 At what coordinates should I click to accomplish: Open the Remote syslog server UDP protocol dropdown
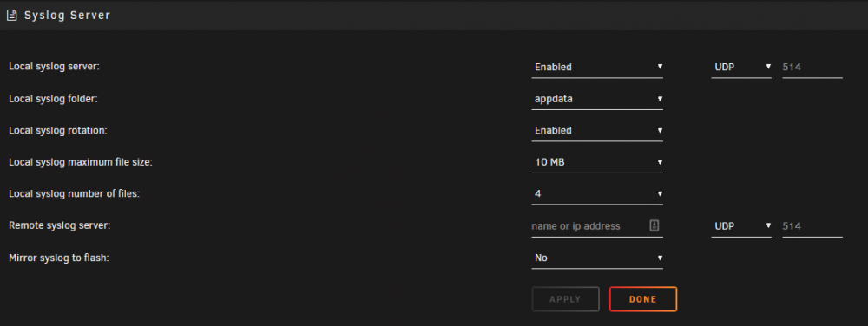click(x=741, y=226)
